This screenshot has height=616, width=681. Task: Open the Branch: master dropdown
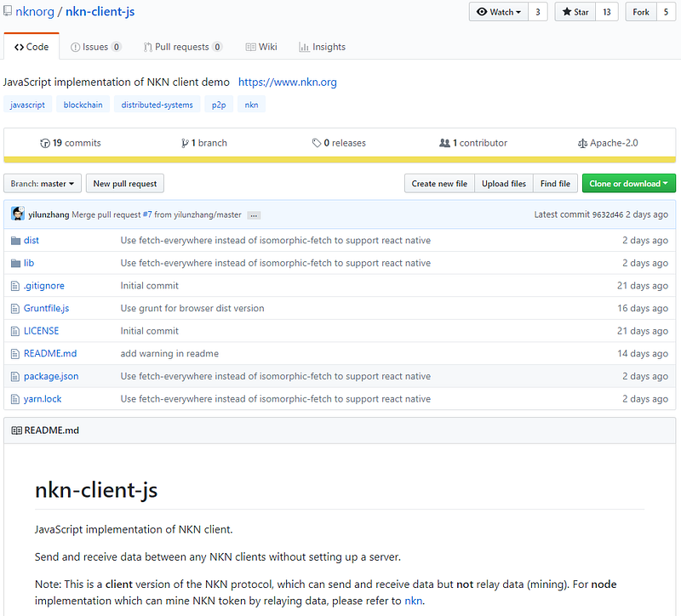tap(42, 184)
